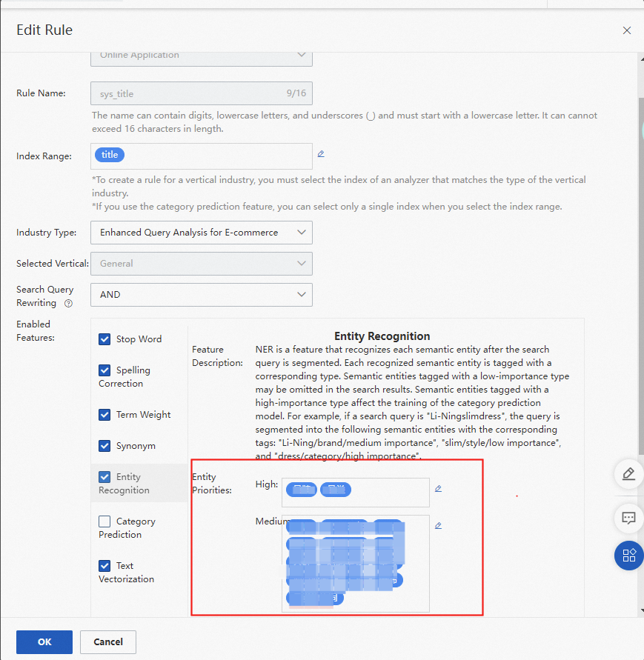Click the Rule Name input field
Viewport: 644px width, 660px height.
[x=202, y=93]
